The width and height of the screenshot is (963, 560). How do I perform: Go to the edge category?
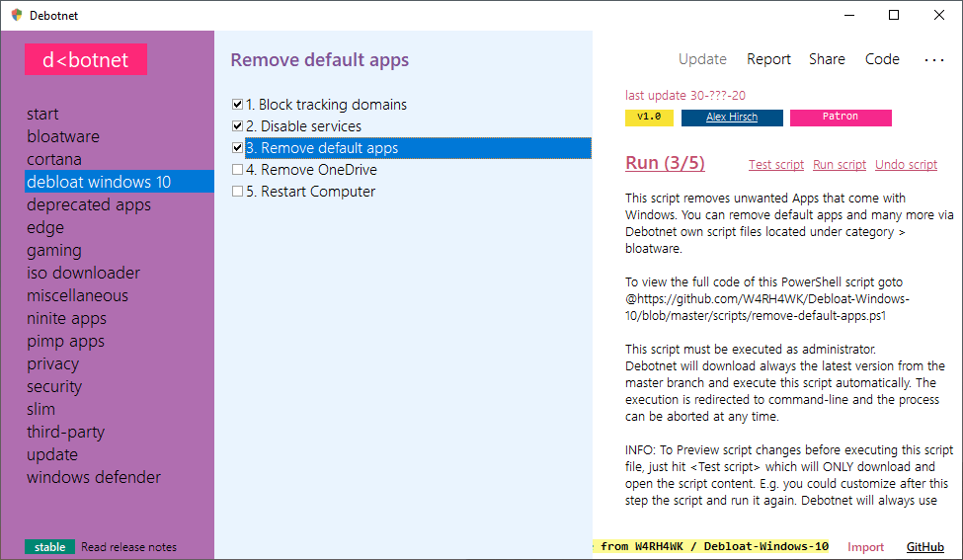coord(44,228)
